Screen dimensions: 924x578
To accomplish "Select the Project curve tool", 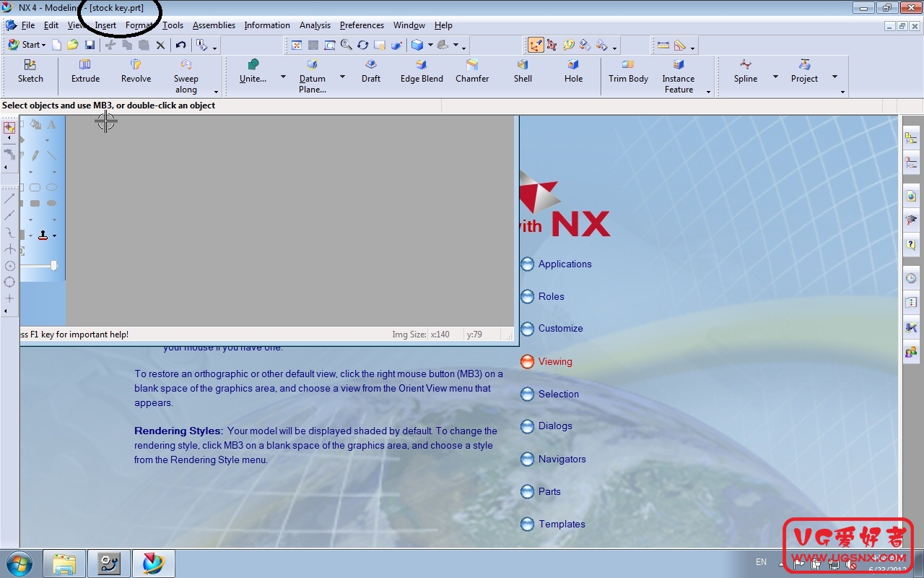I will [x=804, y=72].
